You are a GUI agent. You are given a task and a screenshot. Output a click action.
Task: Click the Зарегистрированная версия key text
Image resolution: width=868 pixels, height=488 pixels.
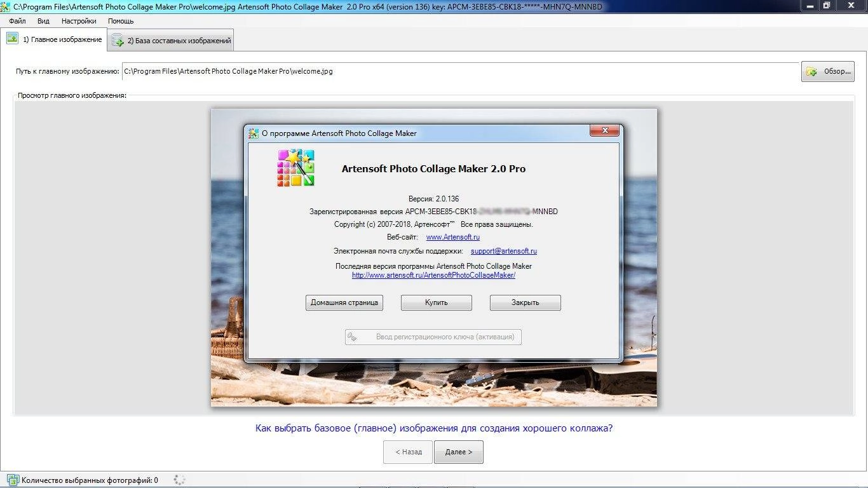pyautogui.click(x=433, y=212)
